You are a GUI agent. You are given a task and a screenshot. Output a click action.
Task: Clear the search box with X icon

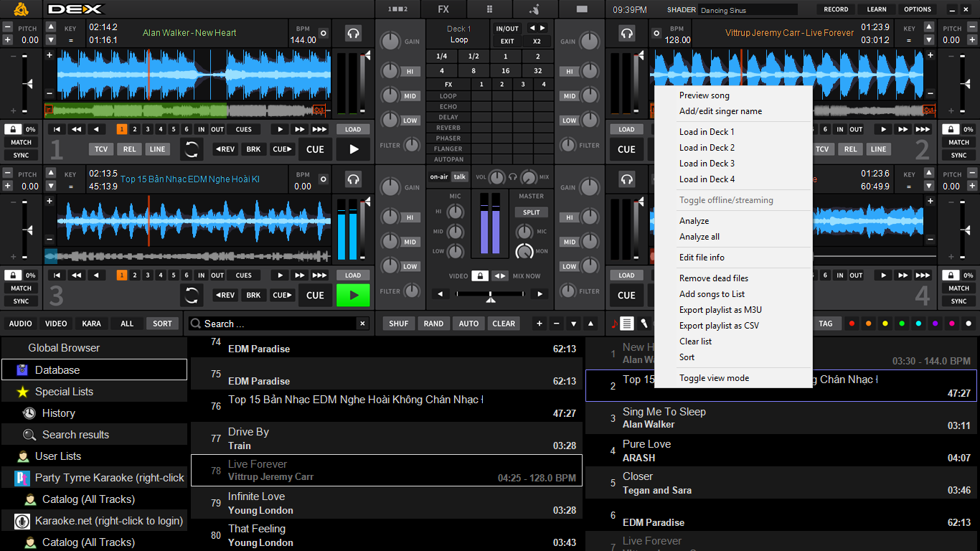click(x=362, y=324)
